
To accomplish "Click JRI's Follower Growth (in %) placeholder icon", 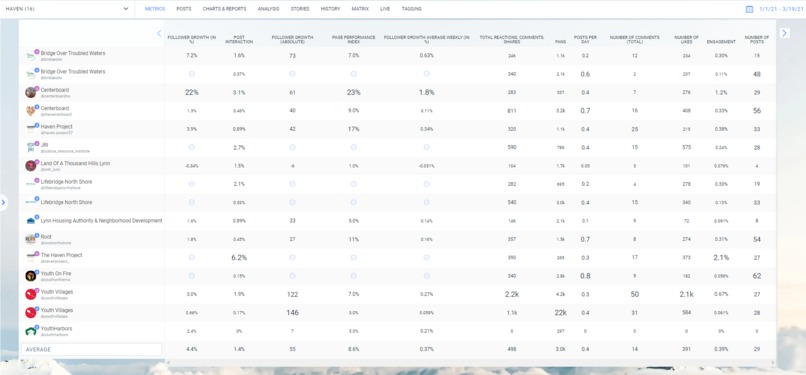I will click(x=191, y=147).
